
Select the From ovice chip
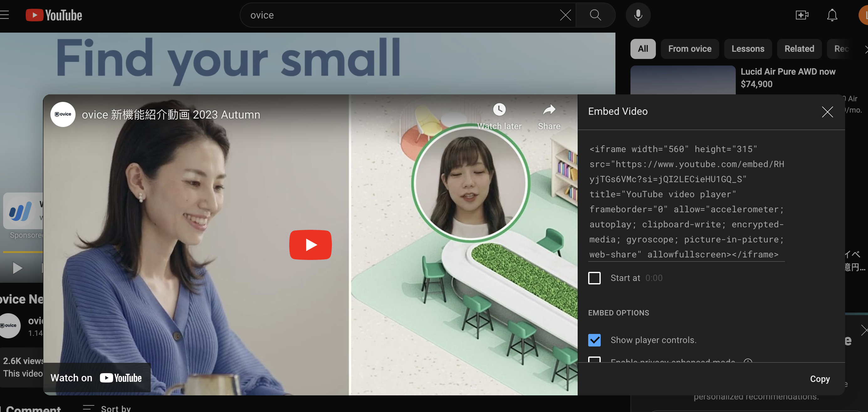(689, 49)
